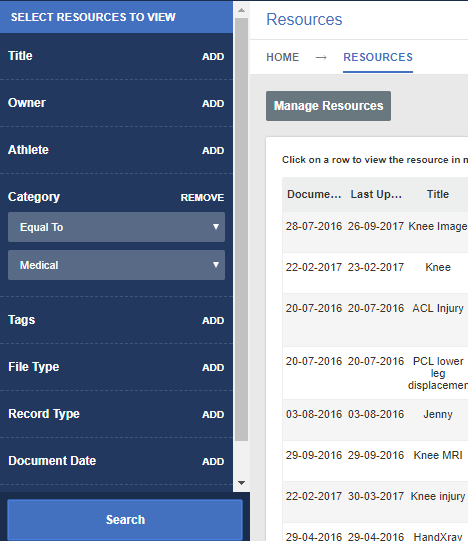This screenshot has width=468, height=541.
Task: Click the Search button
Action: pos(125,520)
